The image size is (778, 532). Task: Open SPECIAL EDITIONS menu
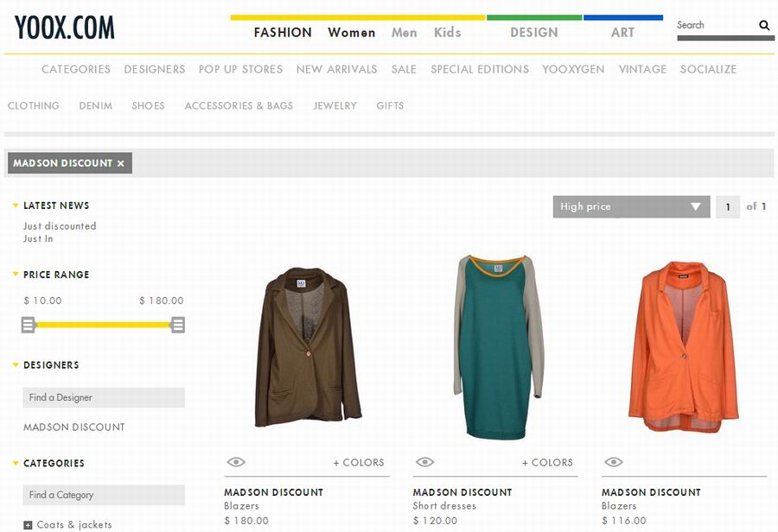click(x=480, y=69)
